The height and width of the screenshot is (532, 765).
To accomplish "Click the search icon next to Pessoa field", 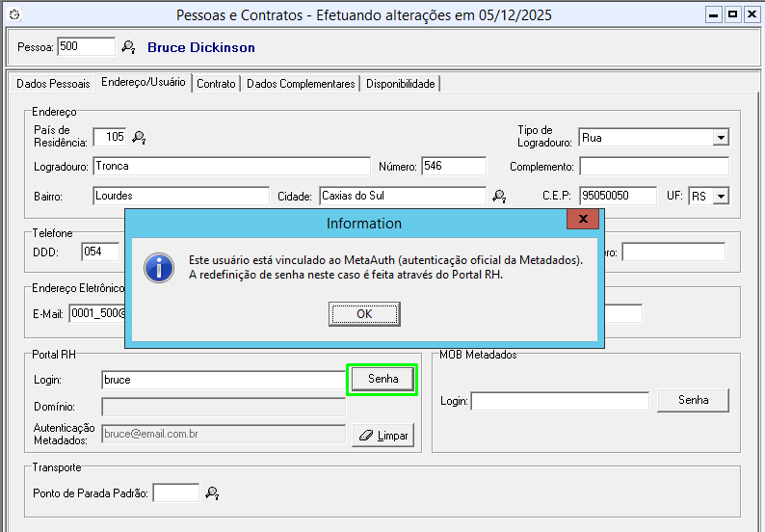I will pos(128,47).
